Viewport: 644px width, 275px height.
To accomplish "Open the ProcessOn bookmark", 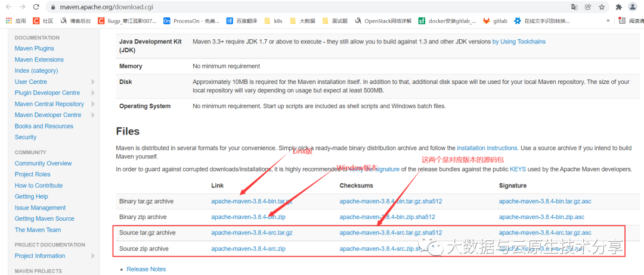I will (x=191, y=21).
